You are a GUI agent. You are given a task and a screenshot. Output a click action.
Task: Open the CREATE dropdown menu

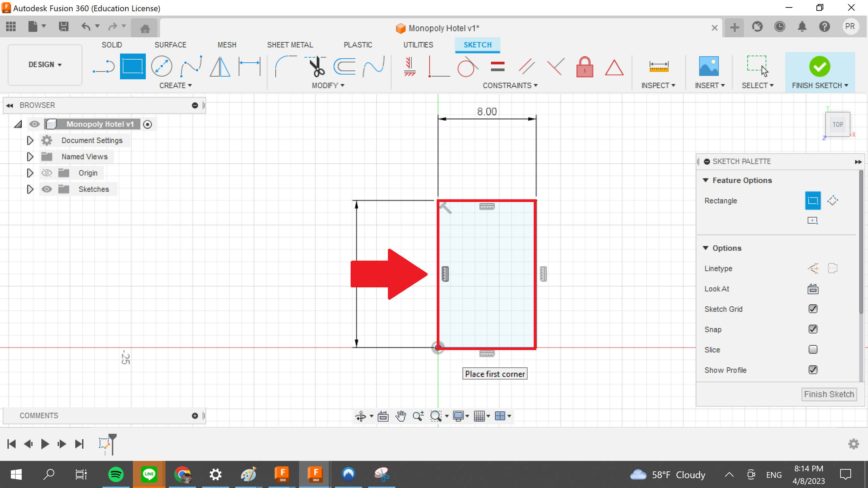[176, 85]
